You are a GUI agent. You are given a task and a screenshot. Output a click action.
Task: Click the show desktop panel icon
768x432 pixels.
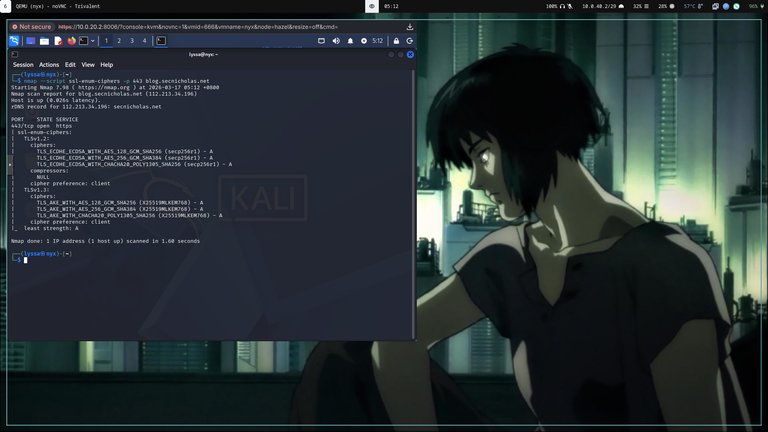point(31,41)
